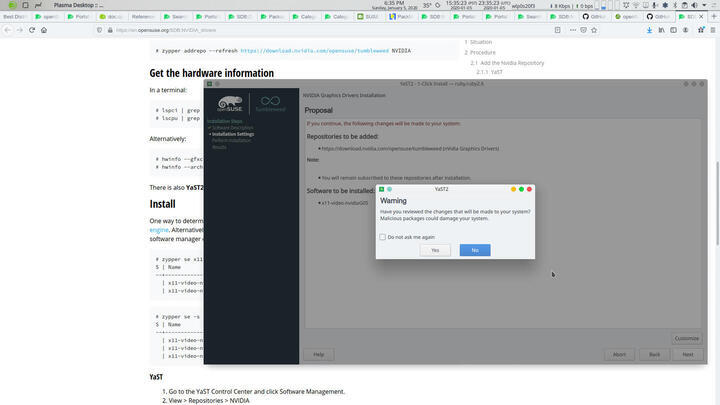This screenshot has height=405, width=720.
Task: Click the 'Proposal' heading in YaST2
Action: [x=318, y=110]
